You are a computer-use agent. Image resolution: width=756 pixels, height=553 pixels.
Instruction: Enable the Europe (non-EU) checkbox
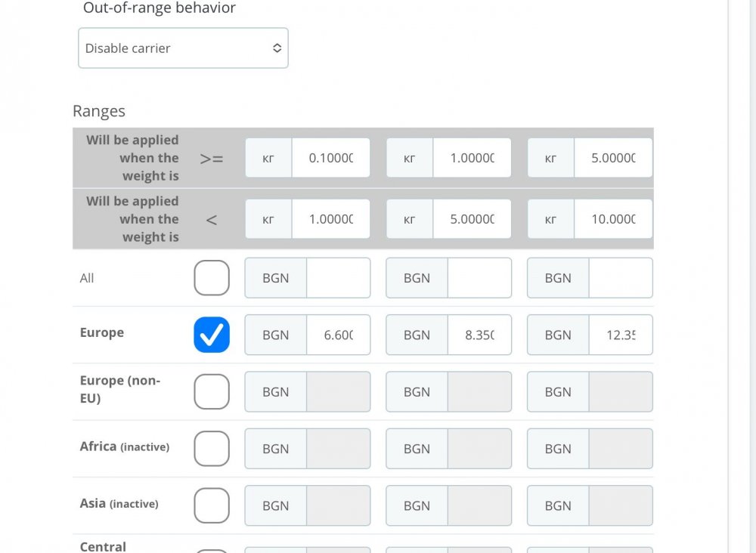point(212,391)
